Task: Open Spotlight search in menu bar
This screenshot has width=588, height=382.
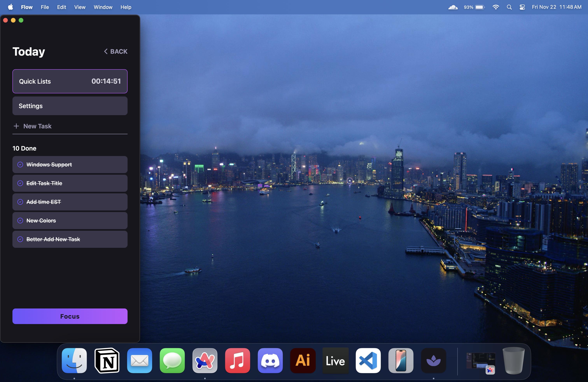Action: pos(509,7)
